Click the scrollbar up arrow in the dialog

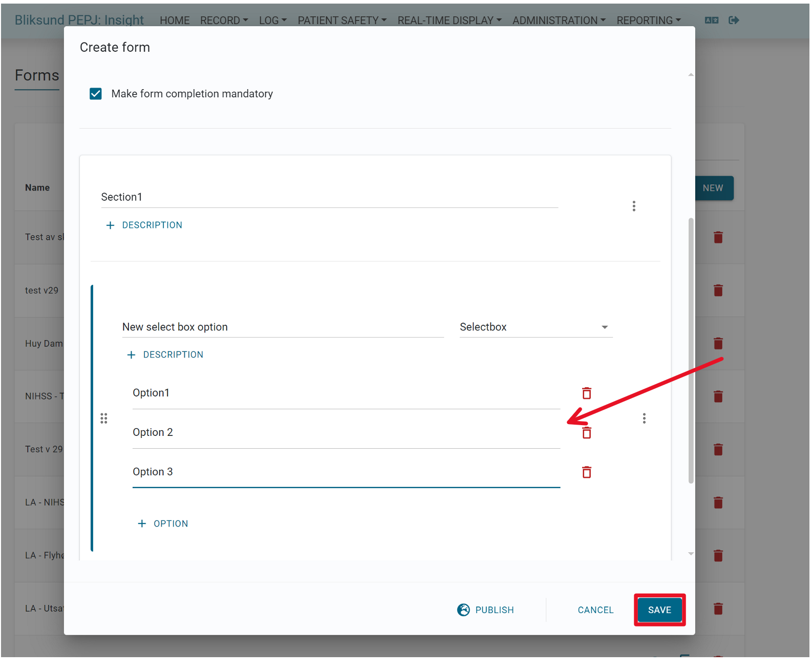click(x=691, y=75)
